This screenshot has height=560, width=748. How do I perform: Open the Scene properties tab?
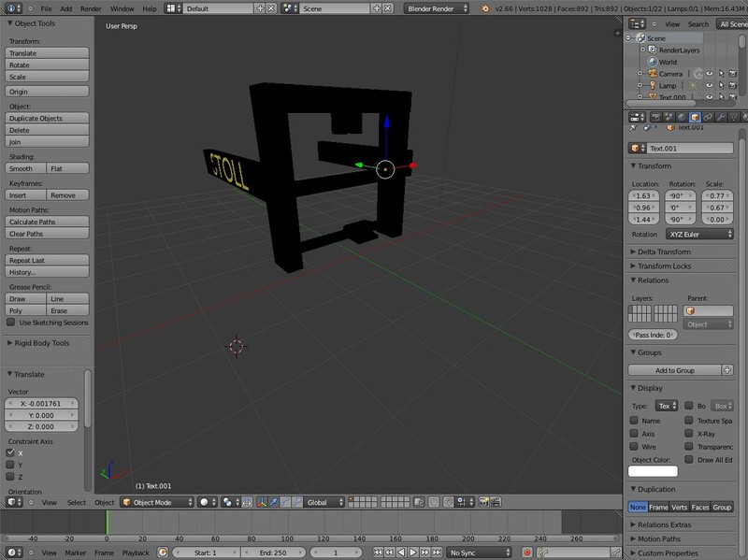pyautogui.click(x=669, y=117)
